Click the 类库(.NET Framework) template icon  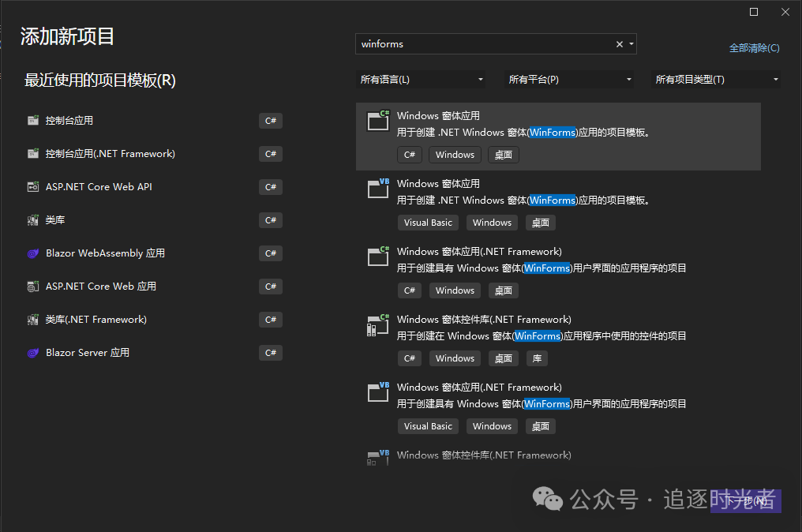pyautogui.click(x=33, y=320)
